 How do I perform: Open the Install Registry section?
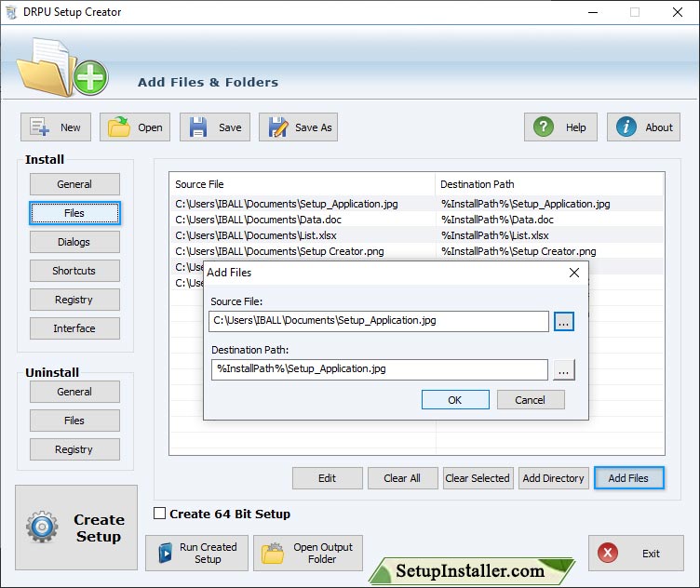[74, 300]
